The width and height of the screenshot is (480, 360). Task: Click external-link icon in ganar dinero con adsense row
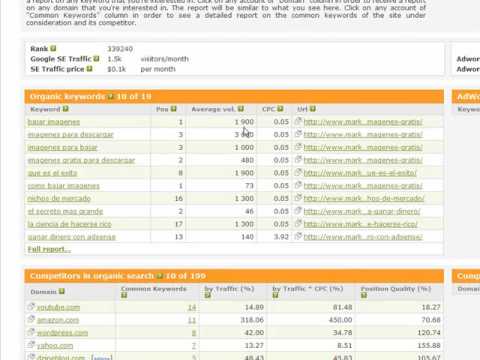click(x=298, y=236)
